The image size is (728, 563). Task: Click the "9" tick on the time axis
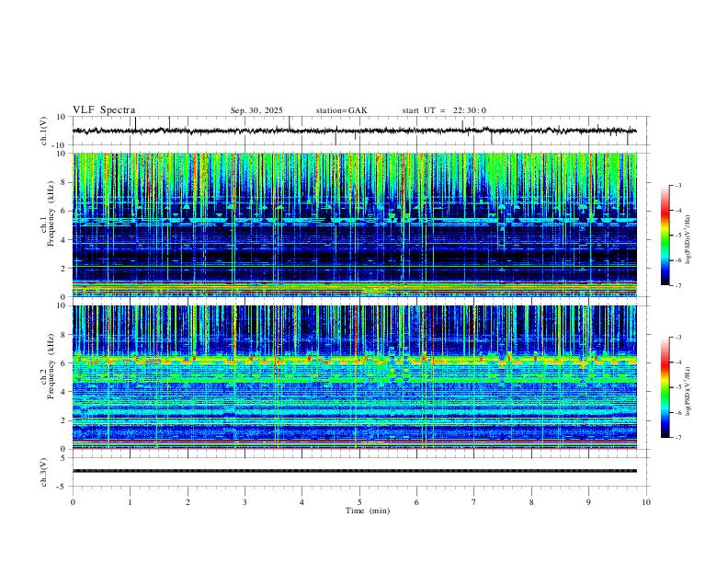point(588,502)
